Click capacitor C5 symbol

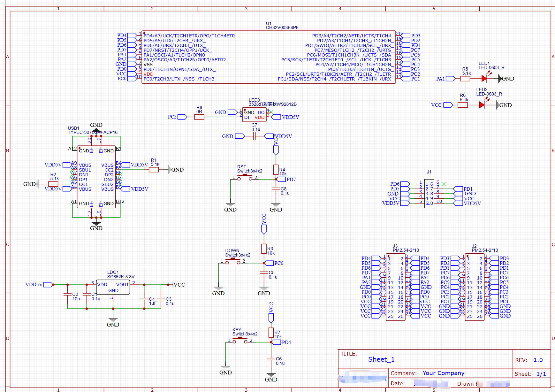(264, 273)
